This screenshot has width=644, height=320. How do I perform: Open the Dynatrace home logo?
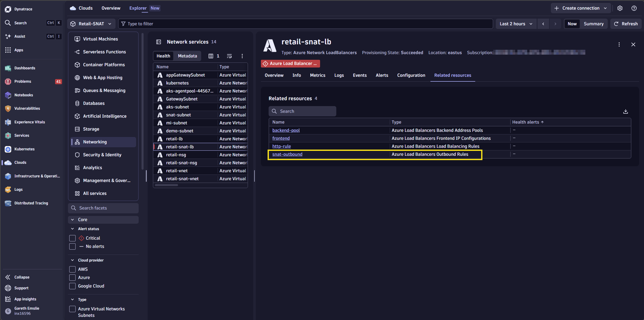click(8, 9)
